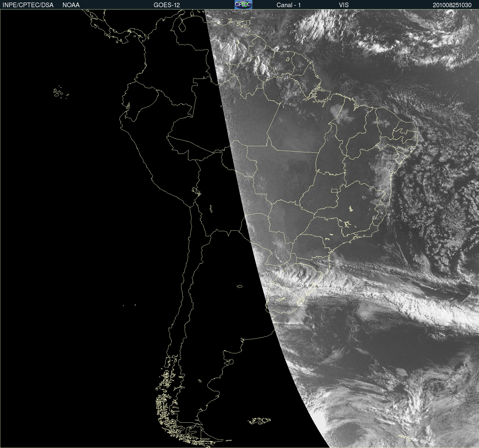Click the INPE/CPTEC/DSA header text
Image resolution: width=479 pixels, height=448 pixels.
(28, 5)
